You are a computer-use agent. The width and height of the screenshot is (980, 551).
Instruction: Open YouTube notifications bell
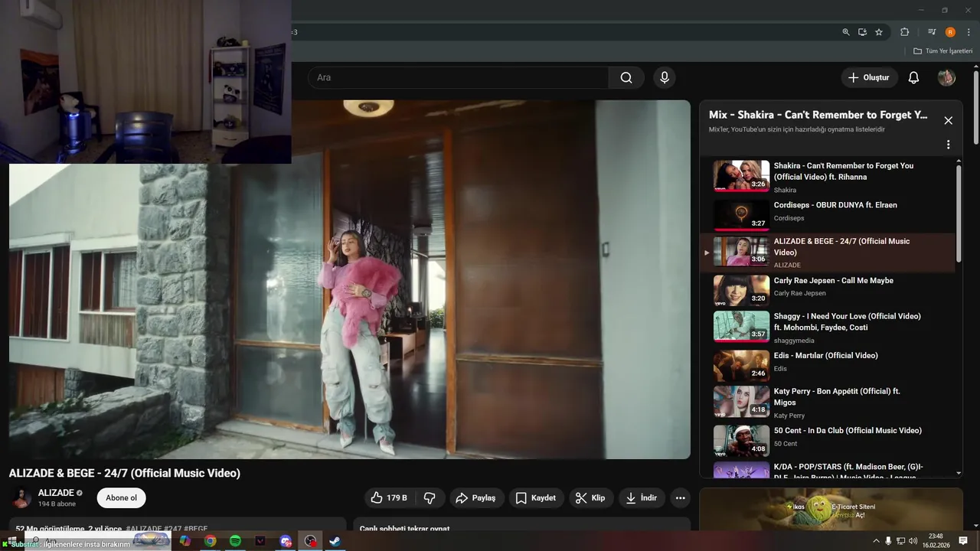click(913, 77)
